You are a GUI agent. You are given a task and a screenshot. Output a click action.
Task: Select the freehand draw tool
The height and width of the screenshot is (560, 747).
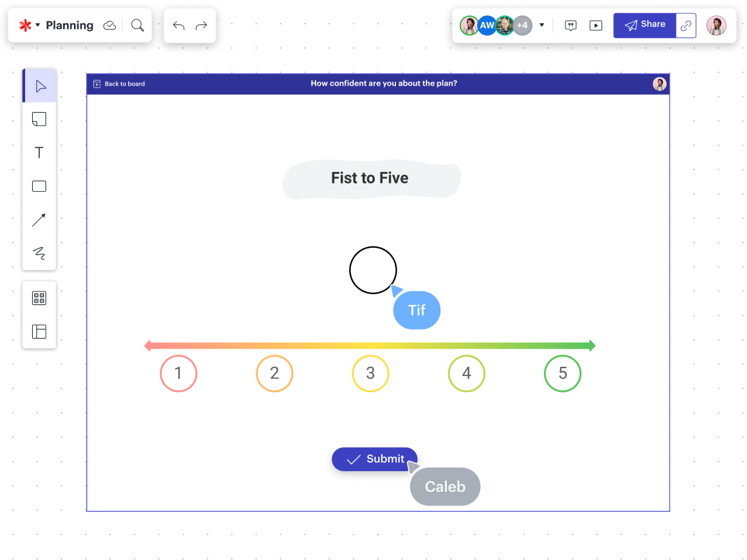click(39, 253)
